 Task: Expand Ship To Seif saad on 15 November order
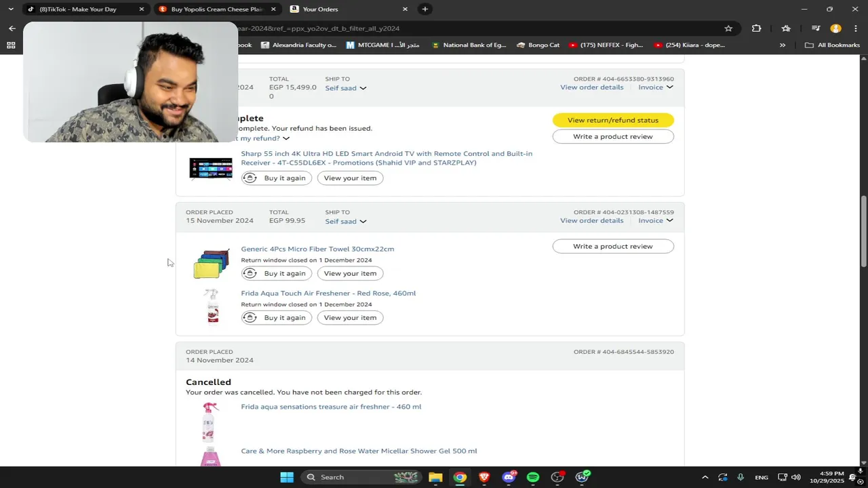tap(346, 222)
